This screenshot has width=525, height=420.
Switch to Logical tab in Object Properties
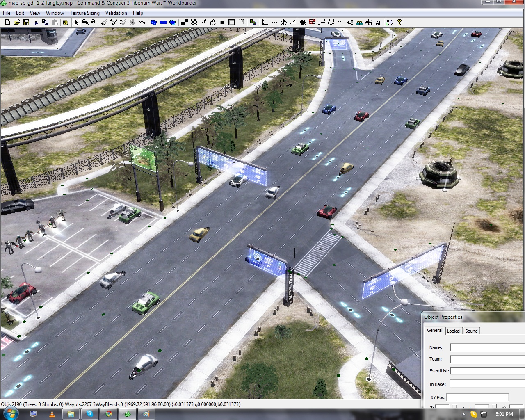pos(453,331)
